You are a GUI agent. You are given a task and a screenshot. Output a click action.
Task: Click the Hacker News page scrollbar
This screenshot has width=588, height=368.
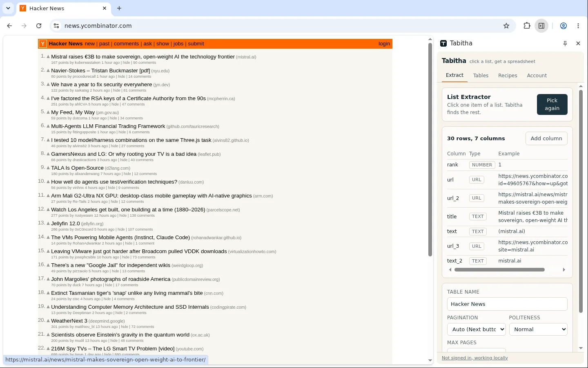click(430, 149)
